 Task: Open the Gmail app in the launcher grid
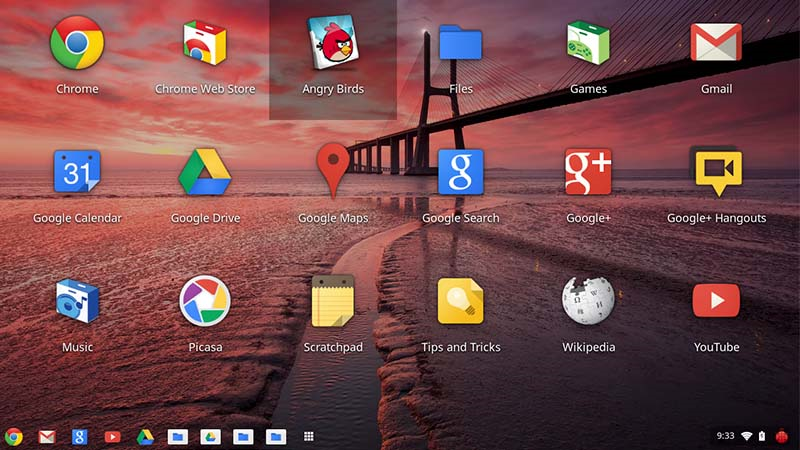coord(716,42)
